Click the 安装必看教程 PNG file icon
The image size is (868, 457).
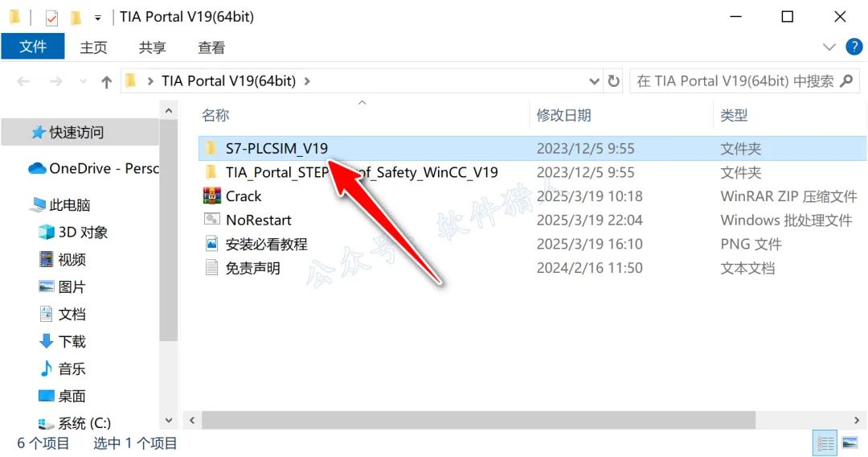point(211,244)
